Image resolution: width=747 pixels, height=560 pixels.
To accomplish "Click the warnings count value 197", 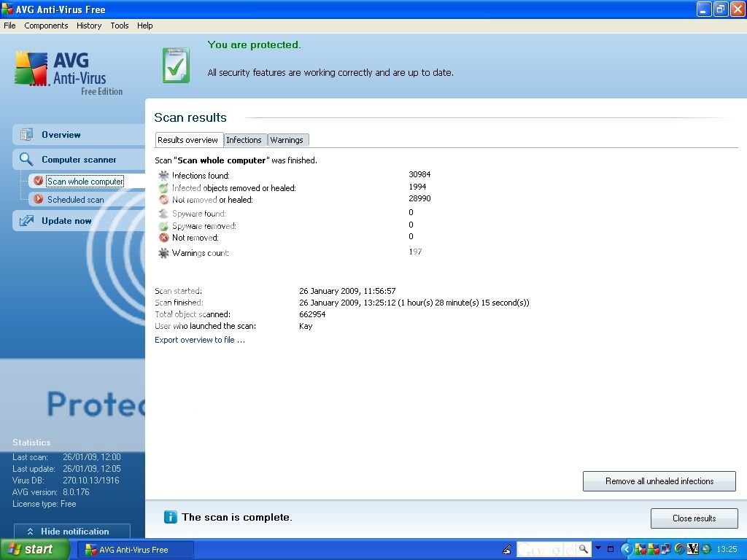I will click(415, 252).
